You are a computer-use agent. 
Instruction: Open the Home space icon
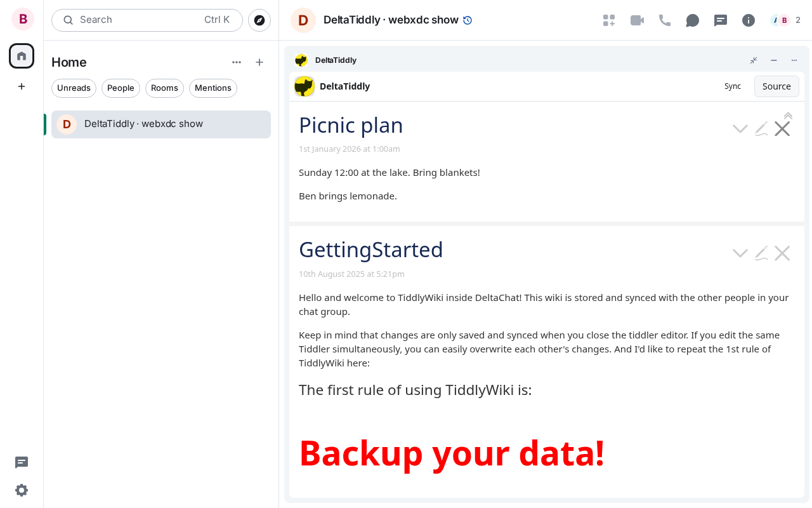(x=22, y=56)
